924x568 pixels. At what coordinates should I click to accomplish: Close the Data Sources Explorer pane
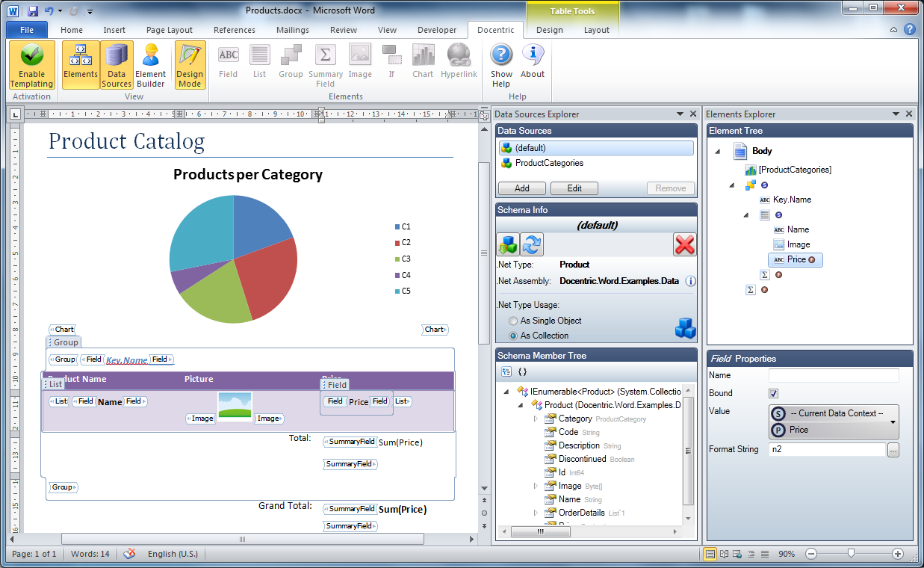694,114
